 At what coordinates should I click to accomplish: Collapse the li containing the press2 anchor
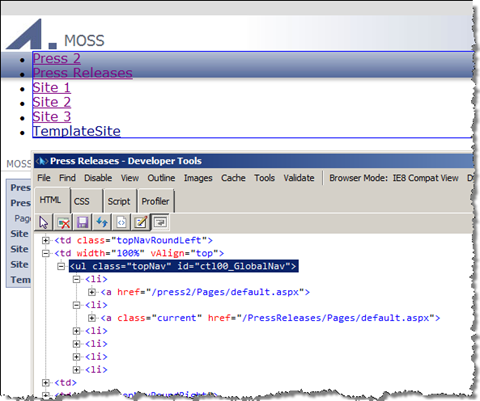tap(76, 279)
